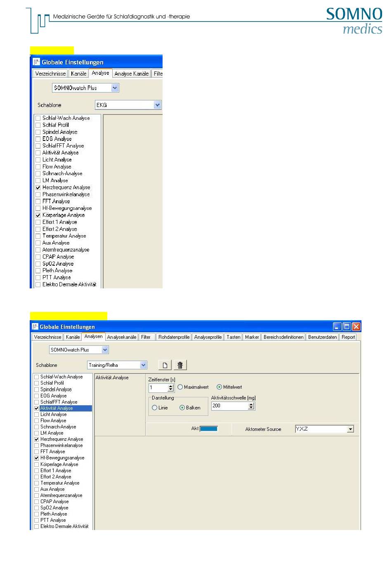Screen dimensions: 392x573
Task: Enable CPAP Analyse in the Training/Reha window
Action: click(x=36, y=502)
